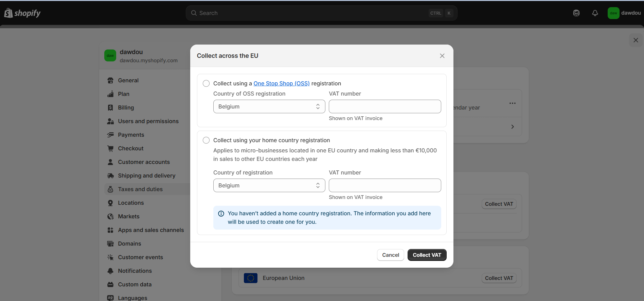This screenshot has width=644, height=301.
Task: Open the notifications bell icon
Action: click(595, 13)
